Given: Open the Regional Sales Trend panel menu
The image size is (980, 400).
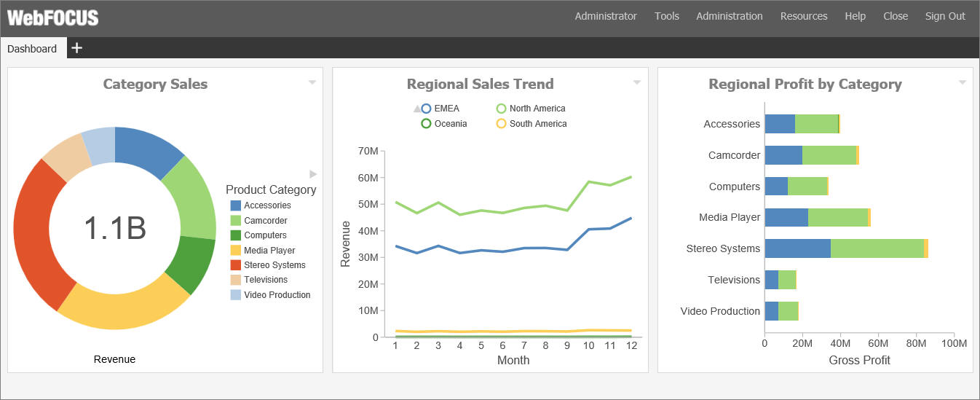Looking at the screenshot, I should (x=637, y=82).
